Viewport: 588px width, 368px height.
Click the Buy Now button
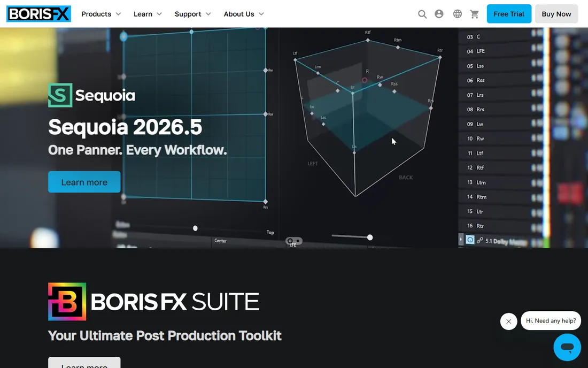556,14
